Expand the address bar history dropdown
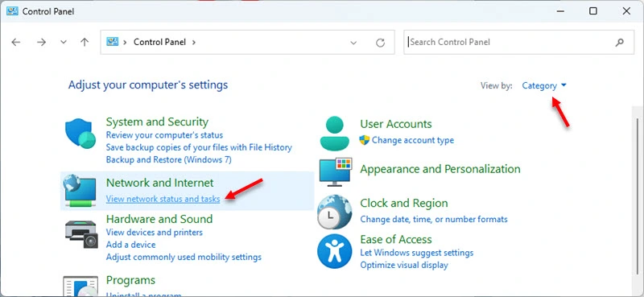 coord(353,43)
